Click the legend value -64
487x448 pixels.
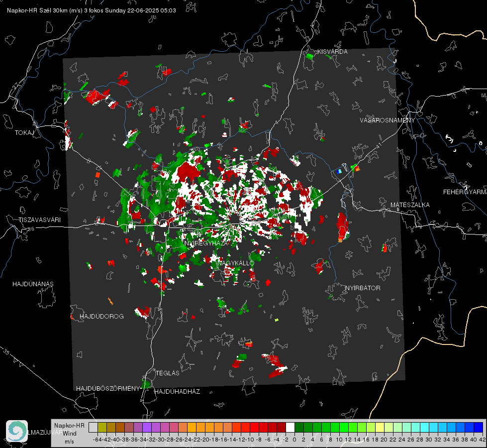97,440
